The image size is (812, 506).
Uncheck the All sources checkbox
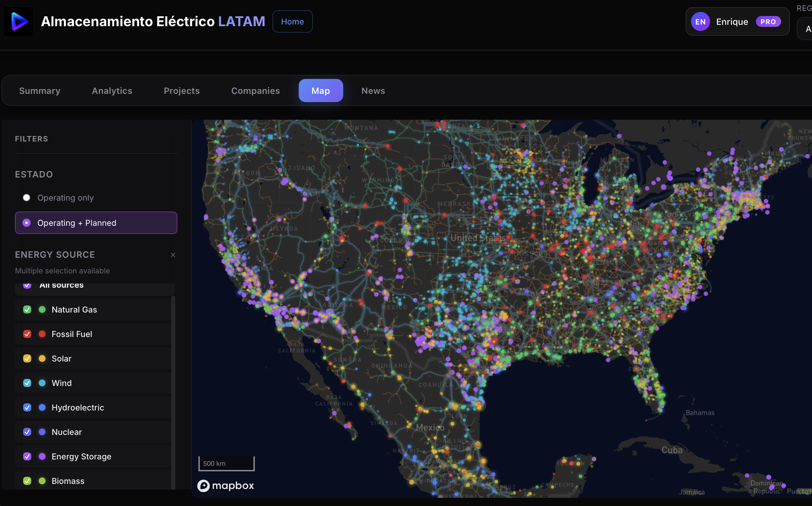pyautogui.click(x=27, y=285)
